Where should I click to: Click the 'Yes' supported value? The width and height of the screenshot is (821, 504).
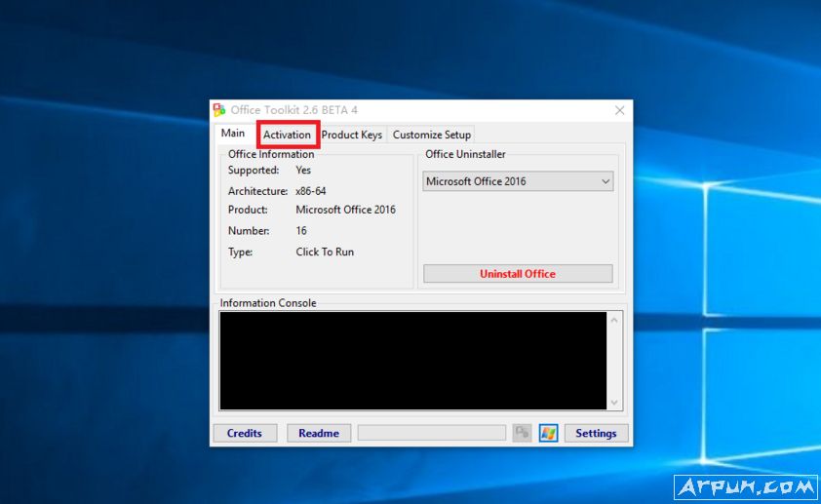coord(303,170)
